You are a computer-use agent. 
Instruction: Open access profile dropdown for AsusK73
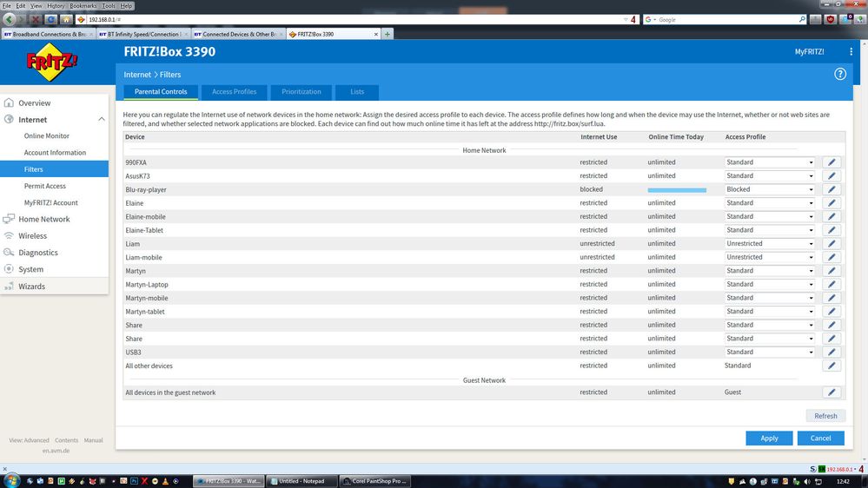pyautogui.click(x=770, y=176)
